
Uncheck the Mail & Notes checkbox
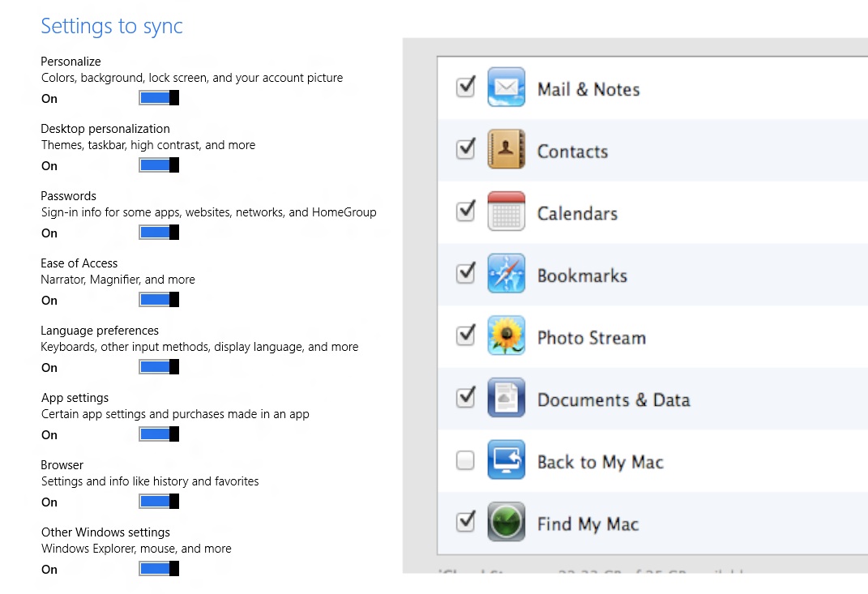[465, 87]
